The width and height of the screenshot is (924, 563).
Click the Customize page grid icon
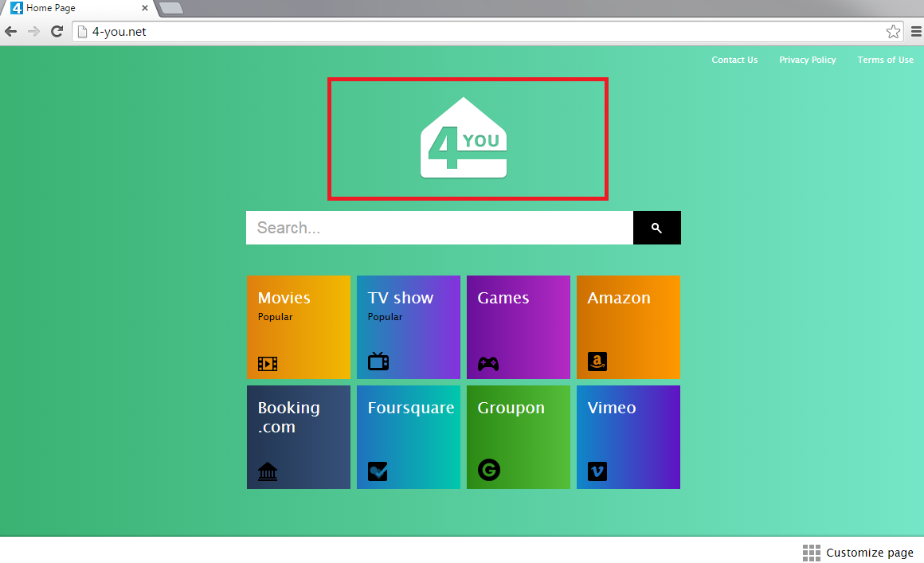pyautogui.click(x=812, y=553)
